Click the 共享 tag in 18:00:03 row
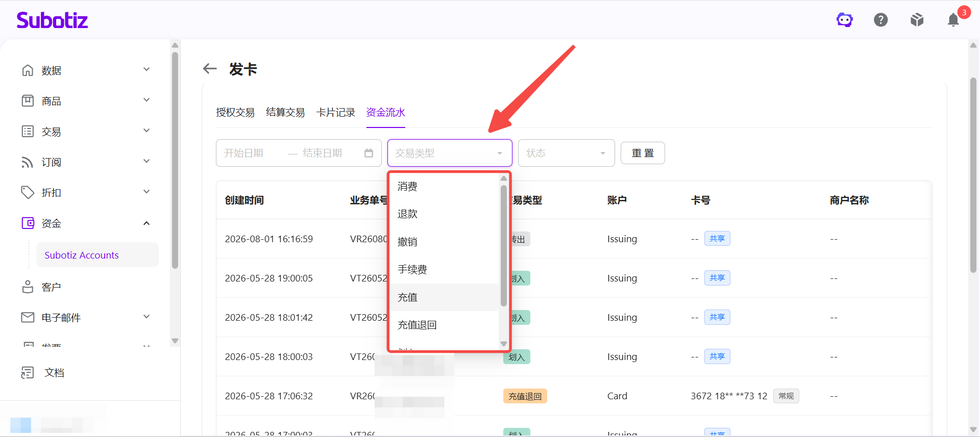This screenshot has height=437, width=980. (x=717, y=356)
